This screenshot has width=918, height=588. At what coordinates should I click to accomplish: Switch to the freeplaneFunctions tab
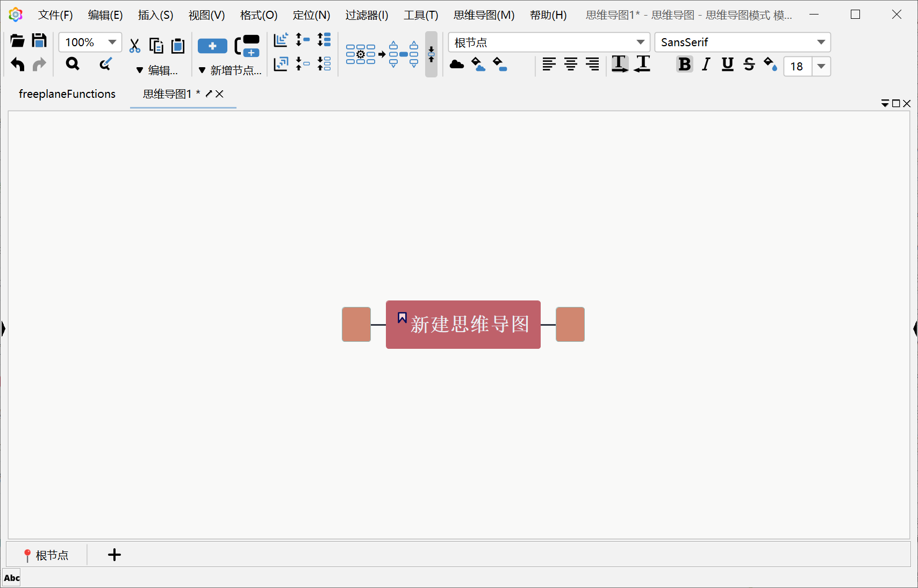click(67, 94)
